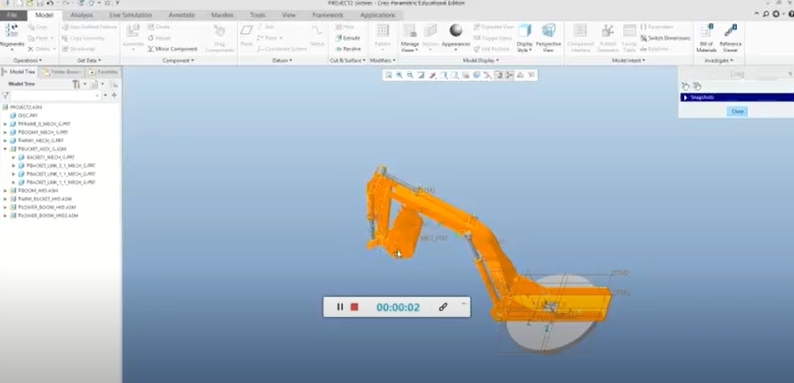The image size is (794, 383).
Task: Click the Bill of Materials icon
Action: (706, 31)
